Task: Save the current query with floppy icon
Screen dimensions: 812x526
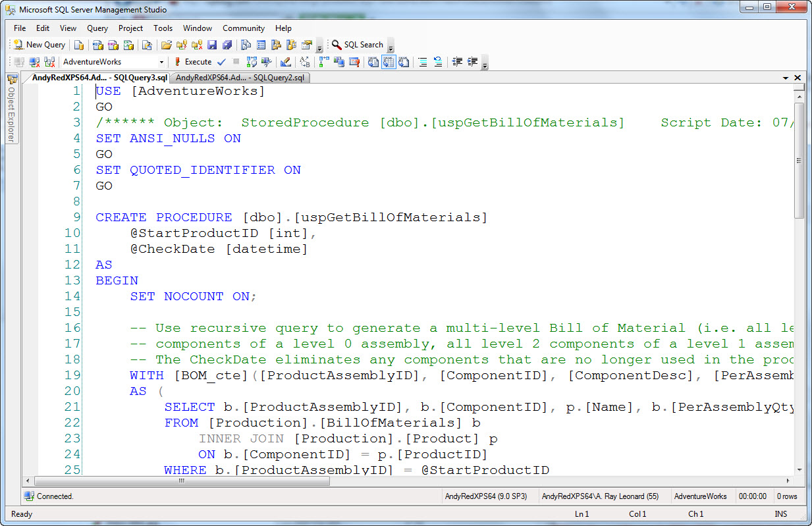Action: pos(212,45)
